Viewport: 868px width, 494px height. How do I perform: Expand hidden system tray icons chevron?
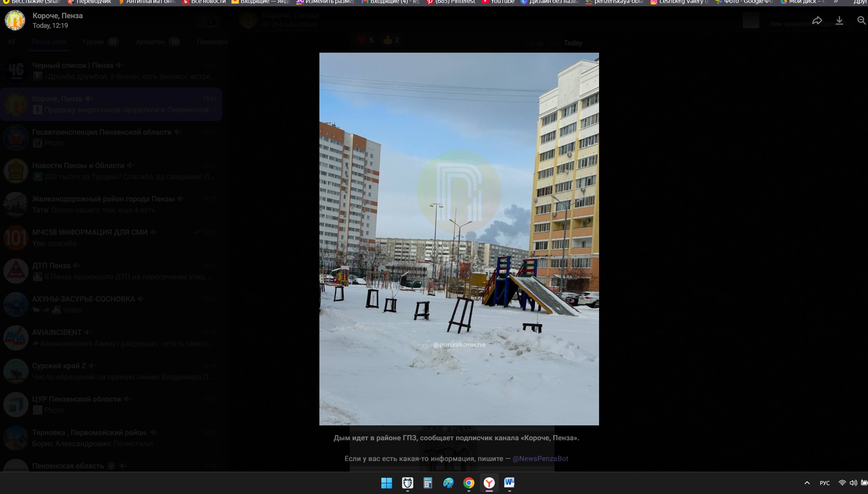[807, 483]
